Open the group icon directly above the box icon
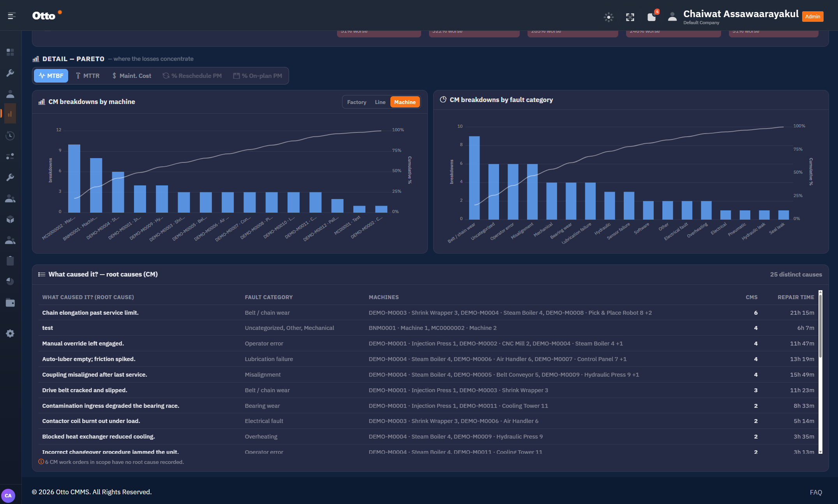 click(11, 199)
